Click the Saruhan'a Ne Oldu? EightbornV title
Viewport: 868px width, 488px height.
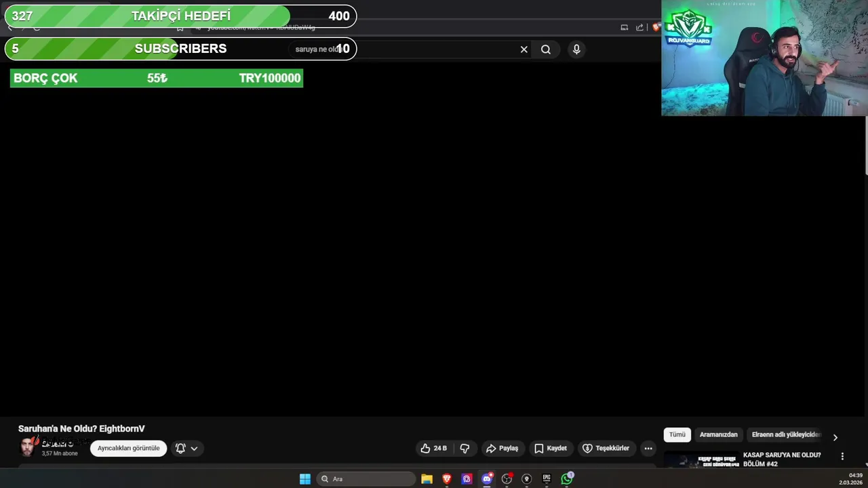click(81, 428)
